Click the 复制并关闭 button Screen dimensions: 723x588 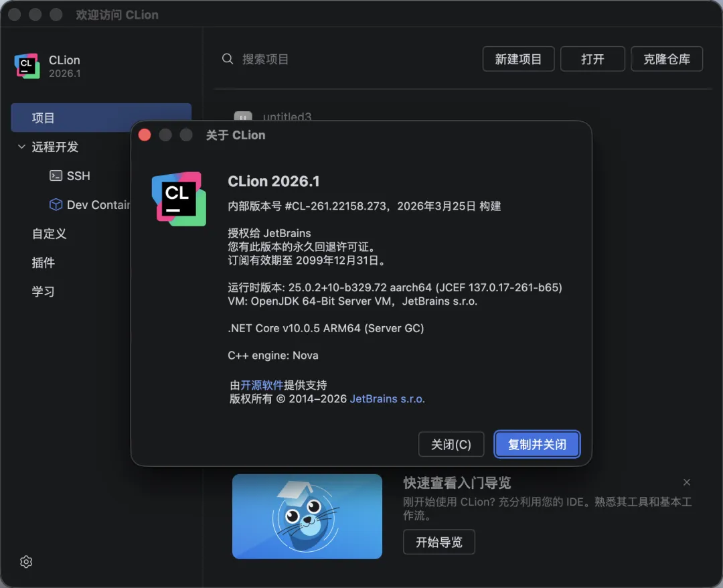point(537,445)
